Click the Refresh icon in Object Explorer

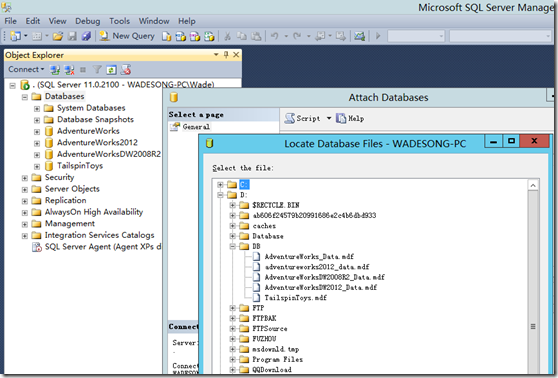(x=111, y=70)
